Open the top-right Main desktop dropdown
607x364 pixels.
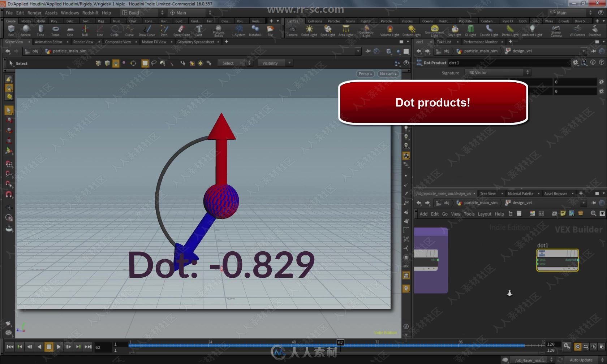point(571,13)
